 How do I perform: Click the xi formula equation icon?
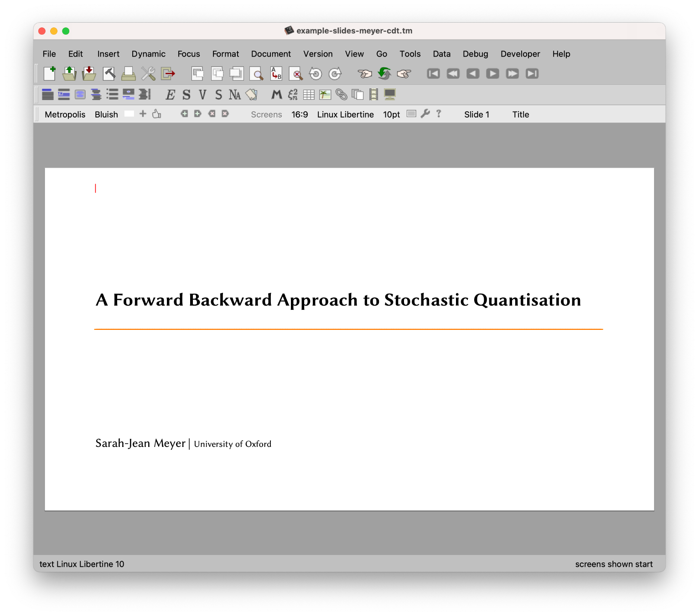pos(293,94)
